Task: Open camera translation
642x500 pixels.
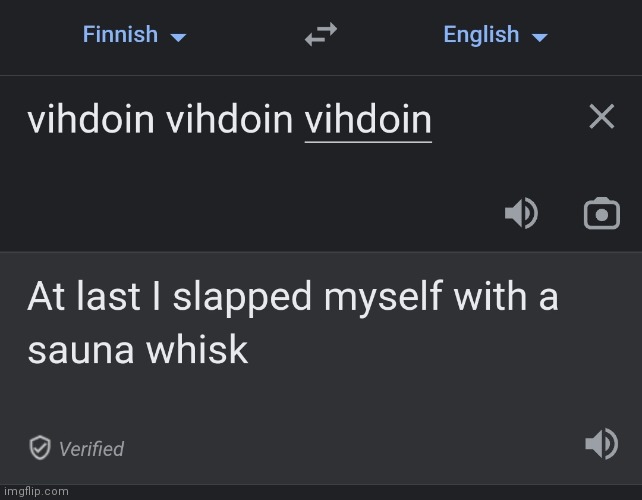Action: click(601, 213)
